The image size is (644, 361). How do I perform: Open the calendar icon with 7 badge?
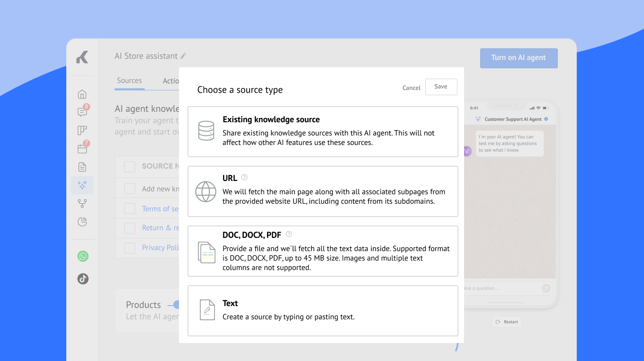(x=82, y=149)
